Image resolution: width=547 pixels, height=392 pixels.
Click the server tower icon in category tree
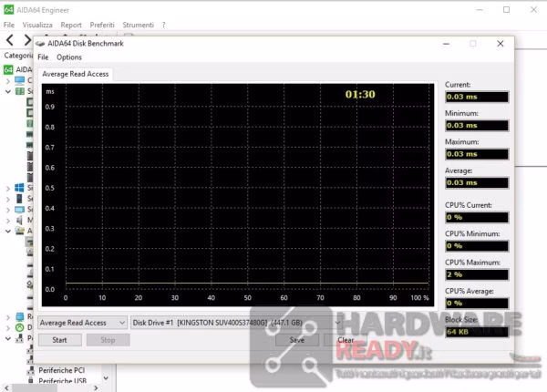pyautogui.click(x=19, y=199)
